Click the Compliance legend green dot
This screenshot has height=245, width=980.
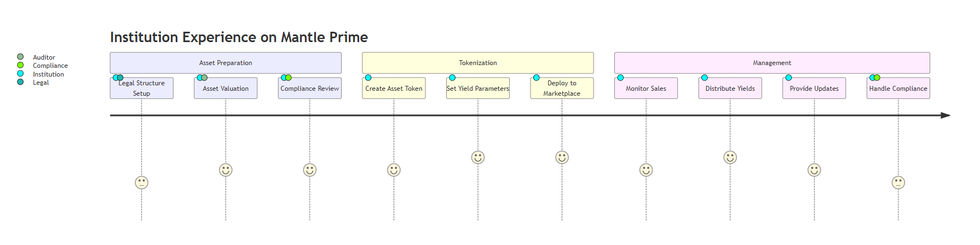coord(20,65)
